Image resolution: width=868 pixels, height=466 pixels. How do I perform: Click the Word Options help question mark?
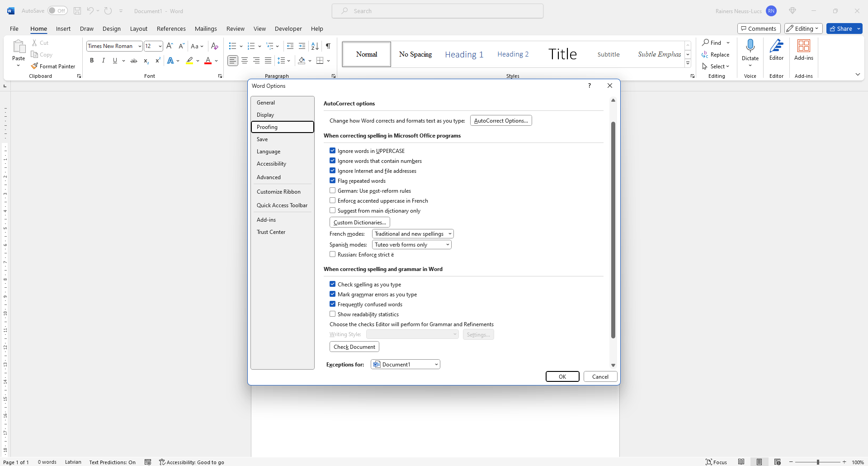click(589, 86)
